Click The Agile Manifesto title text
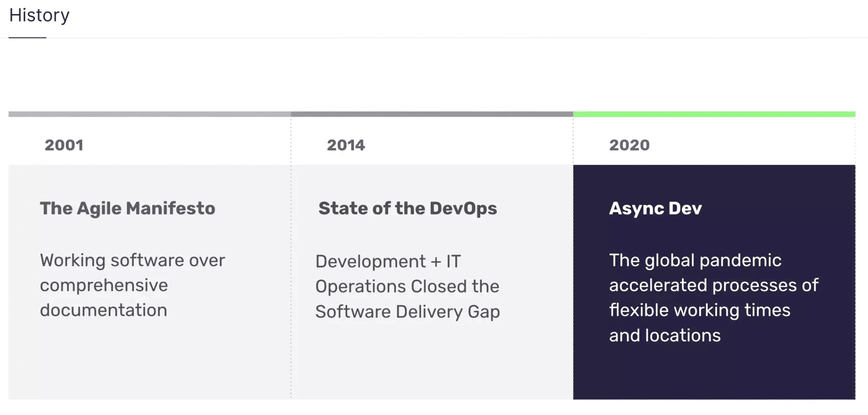 tap(127, 208)
